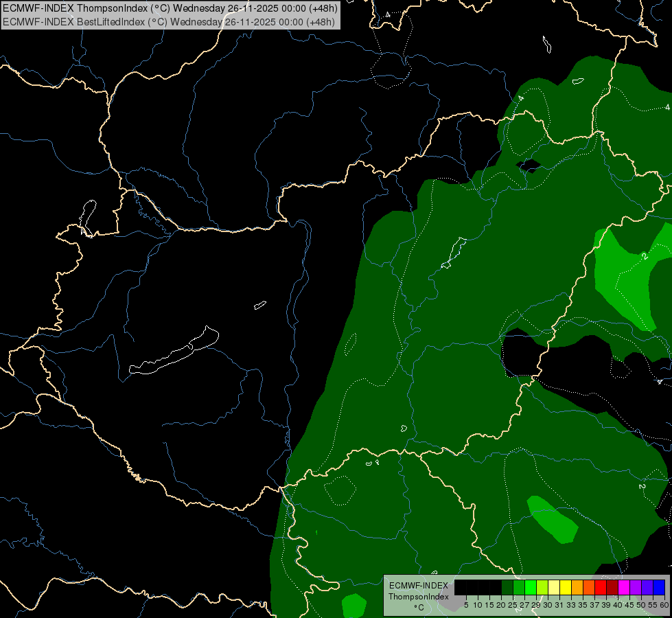Click the first black legend swatch
672x618 pixels.
[x=461, y=587]
